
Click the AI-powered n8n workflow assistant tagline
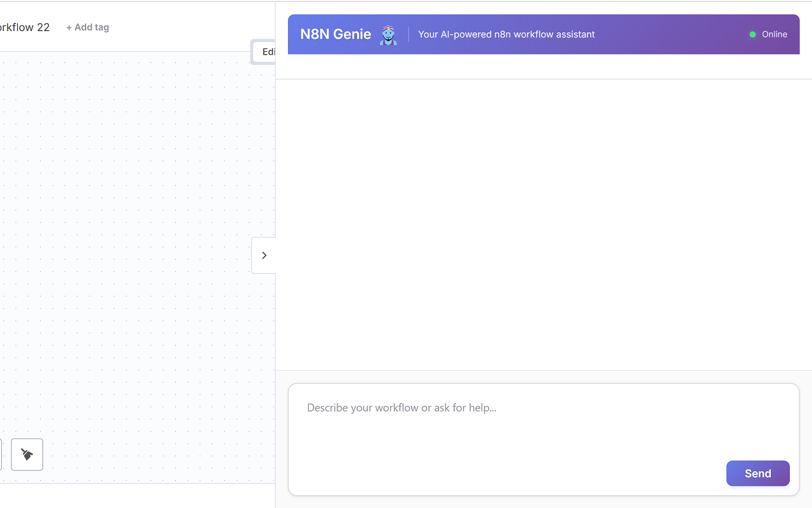(x=506, y=34)
